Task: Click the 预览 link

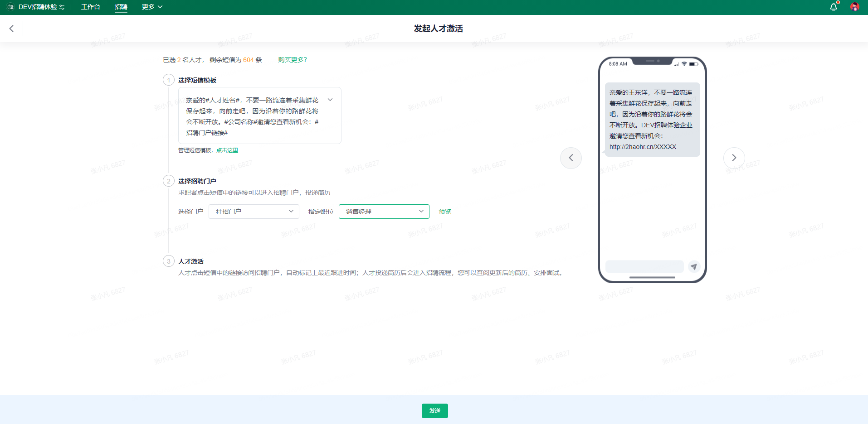Action: (x=445, y=212)
